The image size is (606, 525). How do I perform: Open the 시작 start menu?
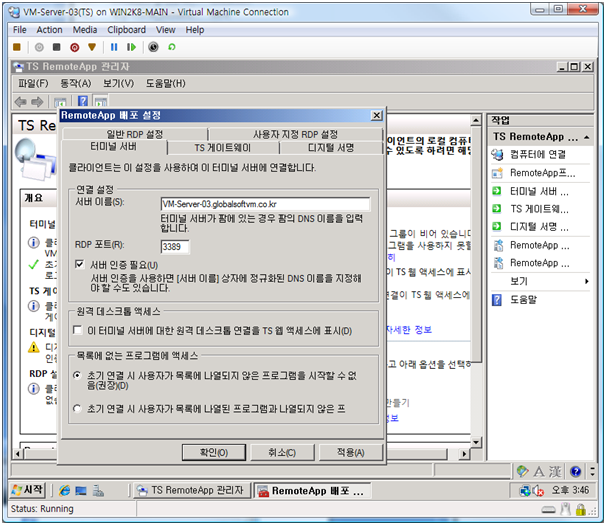tap(27, 490)
